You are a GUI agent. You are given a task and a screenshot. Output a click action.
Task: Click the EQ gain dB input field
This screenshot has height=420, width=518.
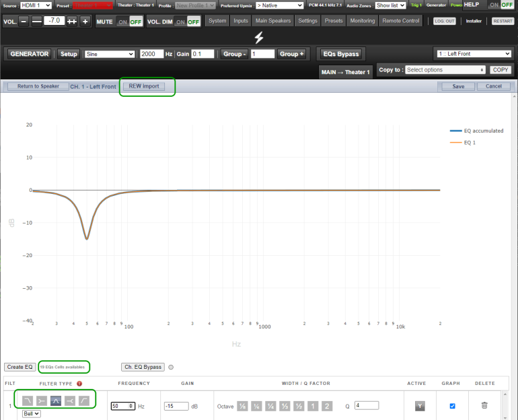click(x=176, y=406)
